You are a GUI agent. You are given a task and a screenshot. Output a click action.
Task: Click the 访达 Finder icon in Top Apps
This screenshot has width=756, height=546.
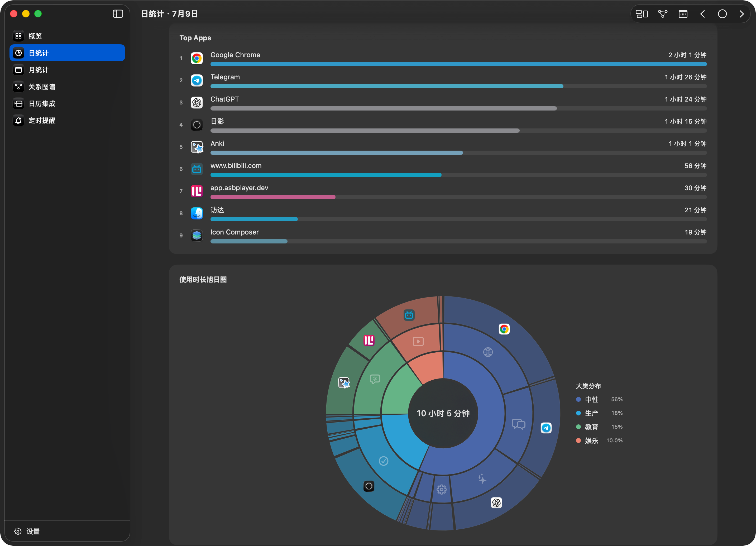tap(197, 213)
